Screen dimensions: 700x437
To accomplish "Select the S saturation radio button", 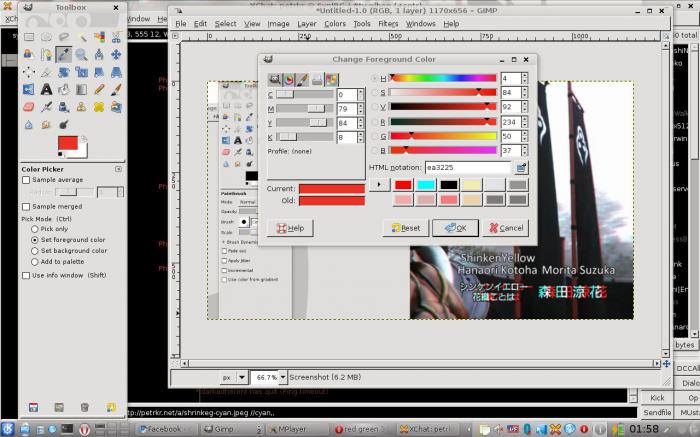I will [x=375, y=93].
